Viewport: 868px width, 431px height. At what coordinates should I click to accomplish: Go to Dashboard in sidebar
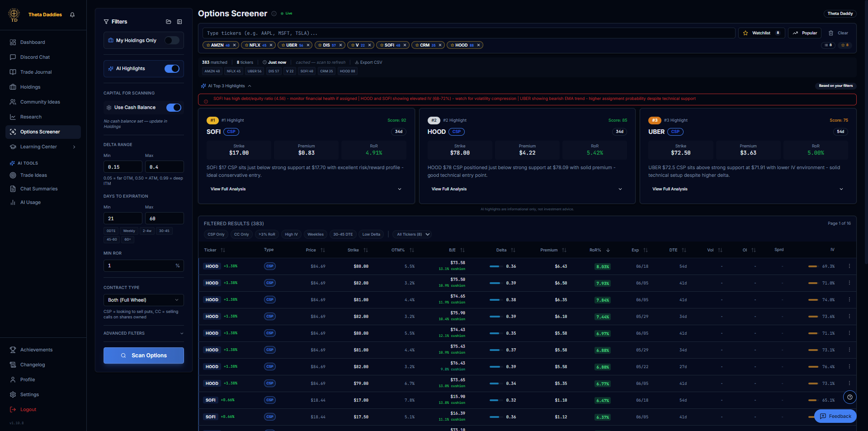43,43
